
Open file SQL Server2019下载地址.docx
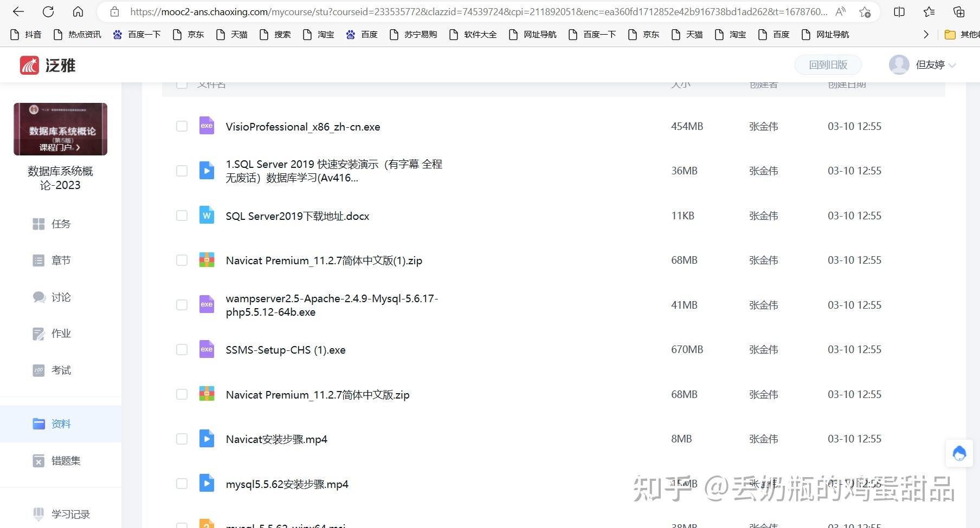click(298, 216)
